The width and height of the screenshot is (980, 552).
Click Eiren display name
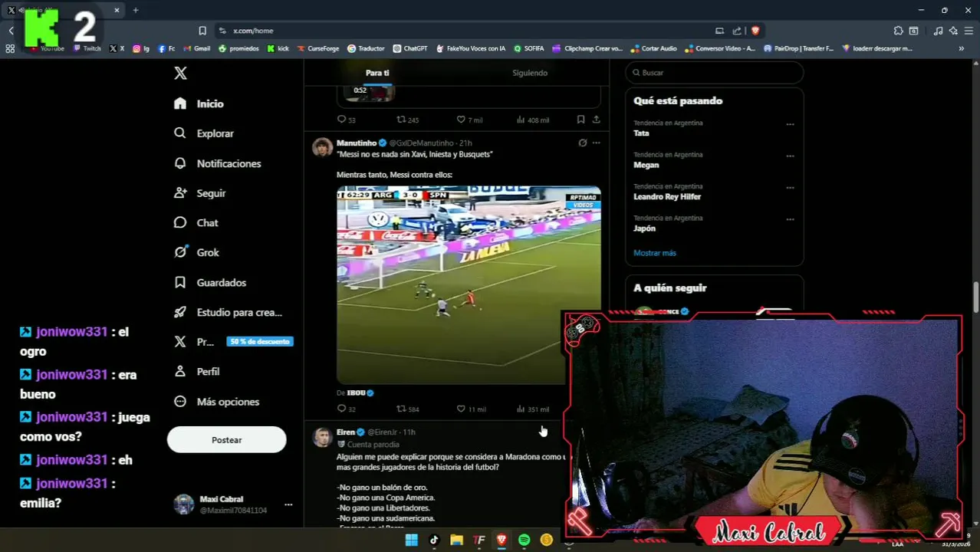tap(346, 432)
